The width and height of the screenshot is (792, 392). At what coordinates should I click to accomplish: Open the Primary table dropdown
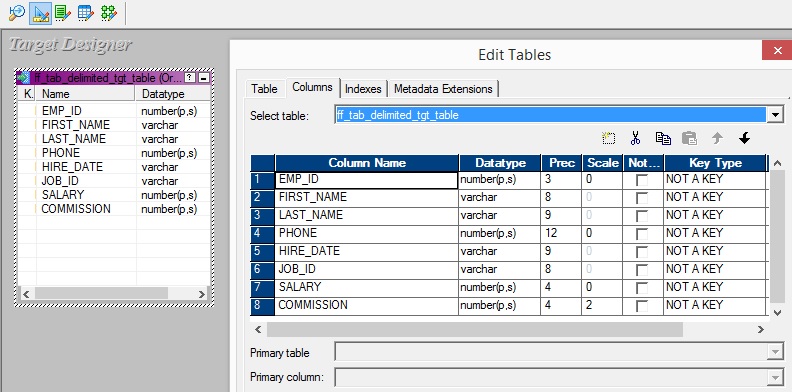775,352
